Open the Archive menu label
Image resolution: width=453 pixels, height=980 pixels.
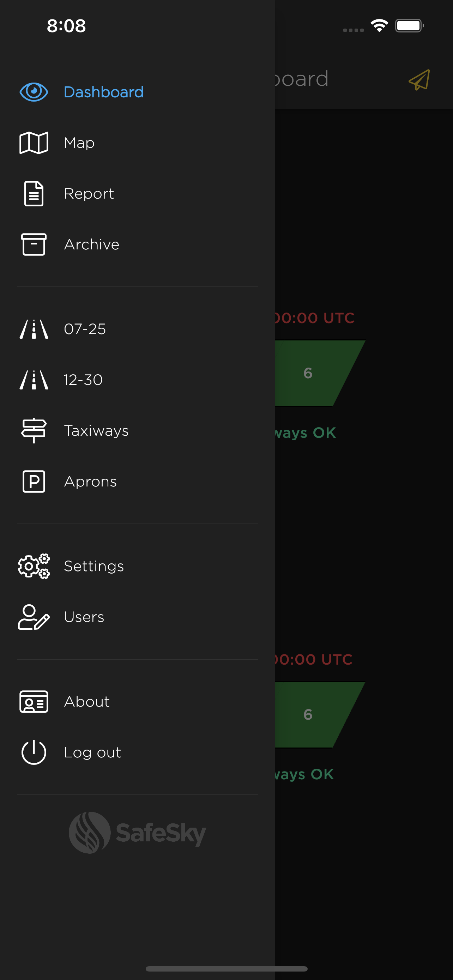pyautogui.click(x=92, y=244)
